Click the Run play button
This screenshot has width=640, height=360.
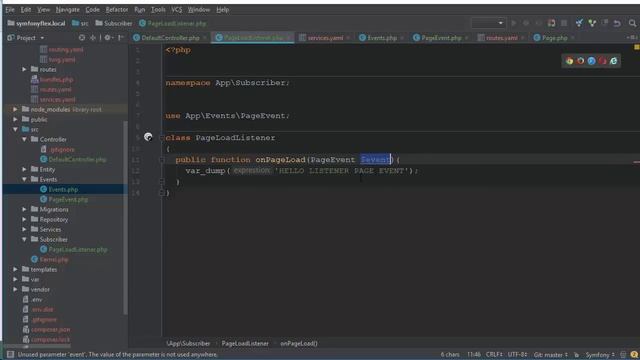click(x=513, y=23)
